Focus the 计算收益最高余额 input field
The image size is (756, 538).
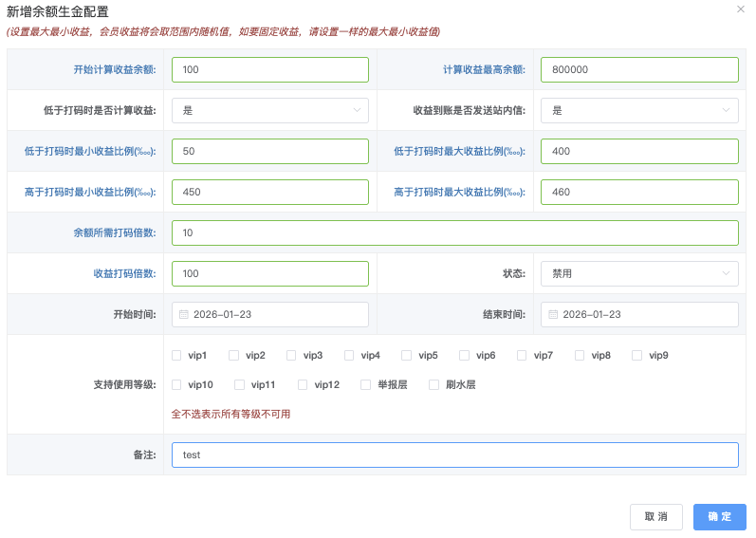638,70
